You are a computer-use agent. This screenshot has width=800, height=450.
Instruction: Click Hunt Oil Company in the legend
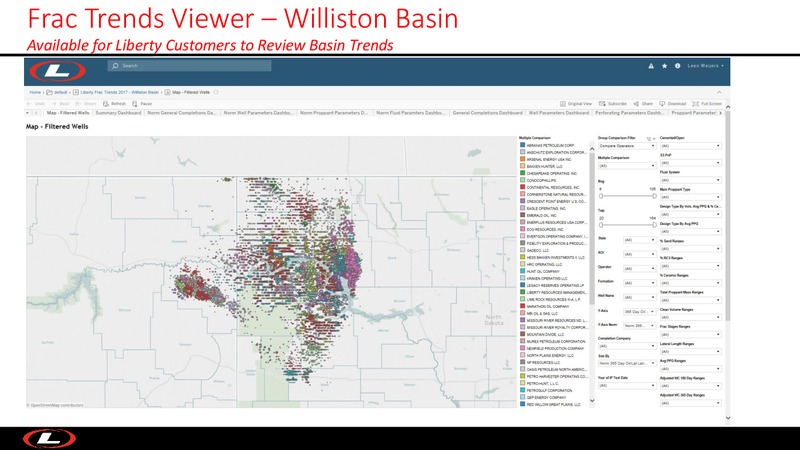pyautogui.click(x=543, y=271)
